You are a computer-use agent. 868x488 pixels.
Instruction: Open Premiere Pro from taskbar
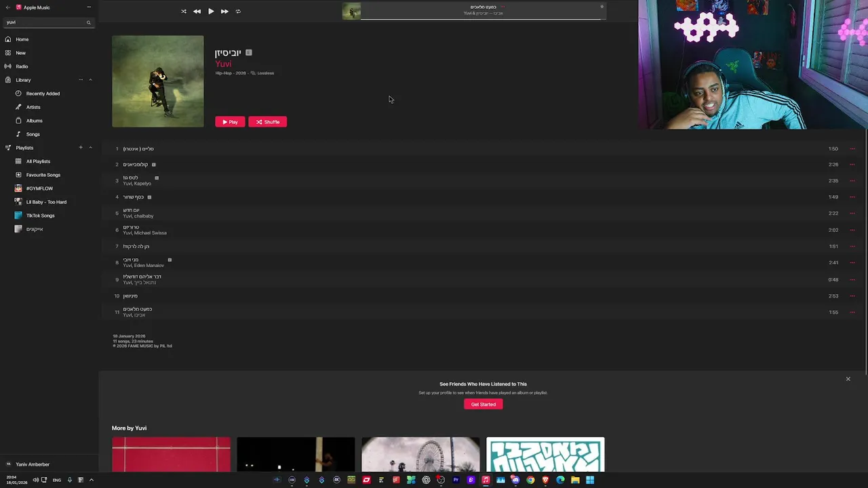456,480
